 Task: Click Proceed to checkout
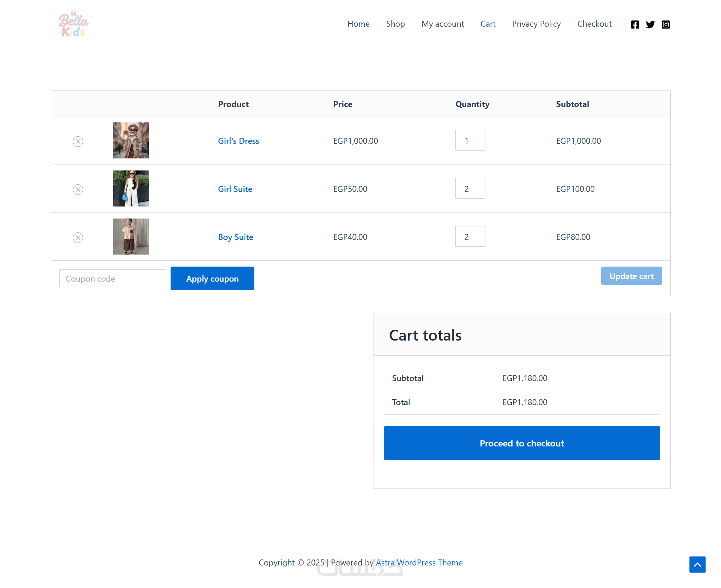tap(521, 443)
